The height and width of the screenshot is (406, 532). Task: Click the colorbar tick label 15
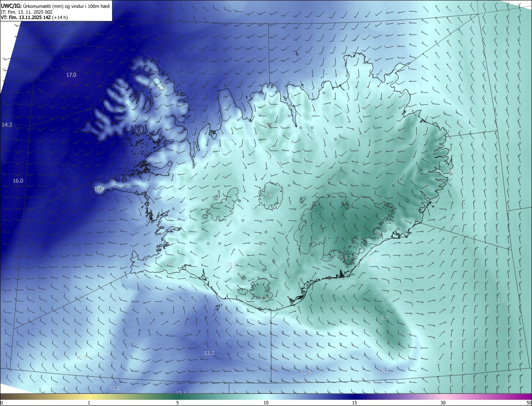[355, 403]
